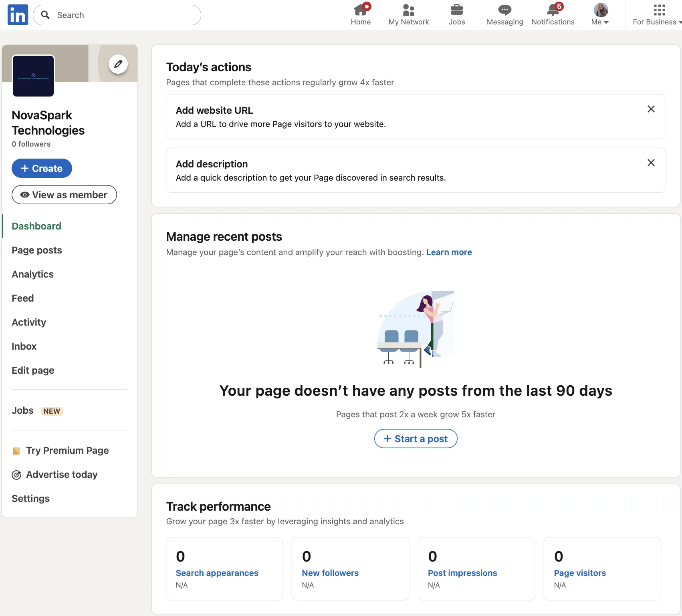
Task: Click the LinkedIn logo
Action: click(18, 14)
